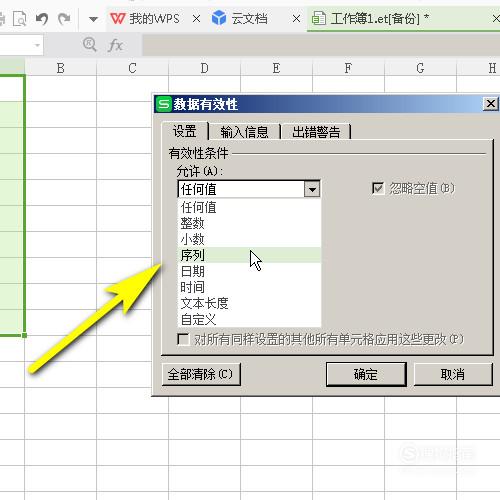Choose 序列 from the dropdown list
This screenshot has width=500, height=500.
coord(249,255)
